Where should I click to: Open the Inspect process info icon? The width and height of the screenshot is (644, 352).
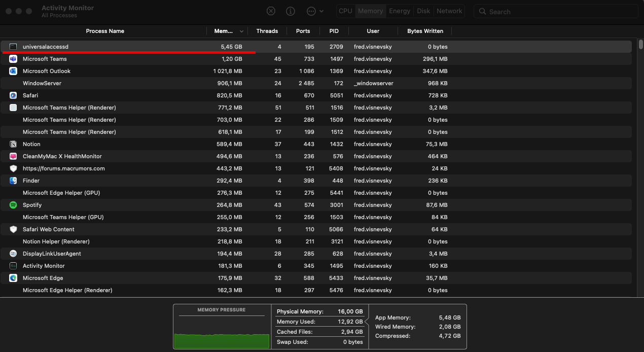click(x=291, y=11)
